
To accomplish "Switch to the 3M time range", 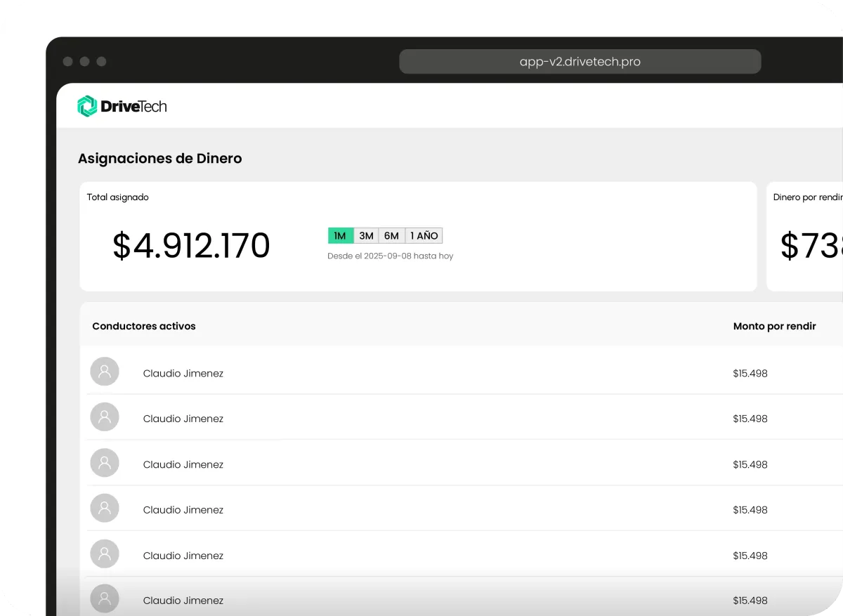I will 366,236.
